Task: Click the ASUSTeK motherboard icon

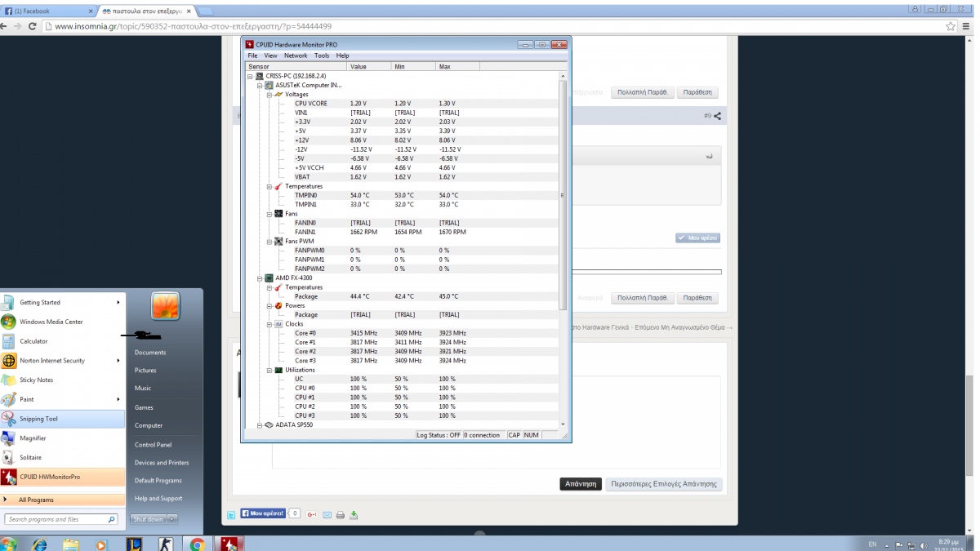Action: click(269, 85)
